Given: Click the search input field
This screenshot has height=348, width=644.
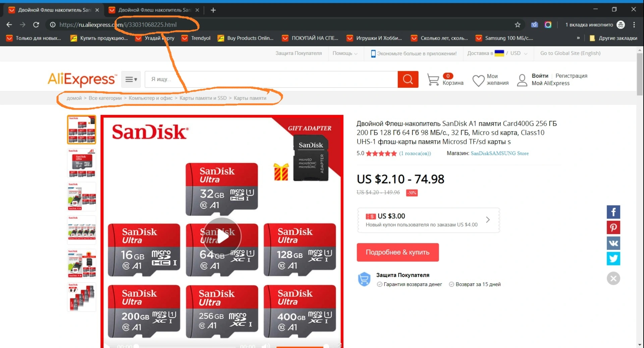Looking at the screenshot, I should (x=271, y=79).
